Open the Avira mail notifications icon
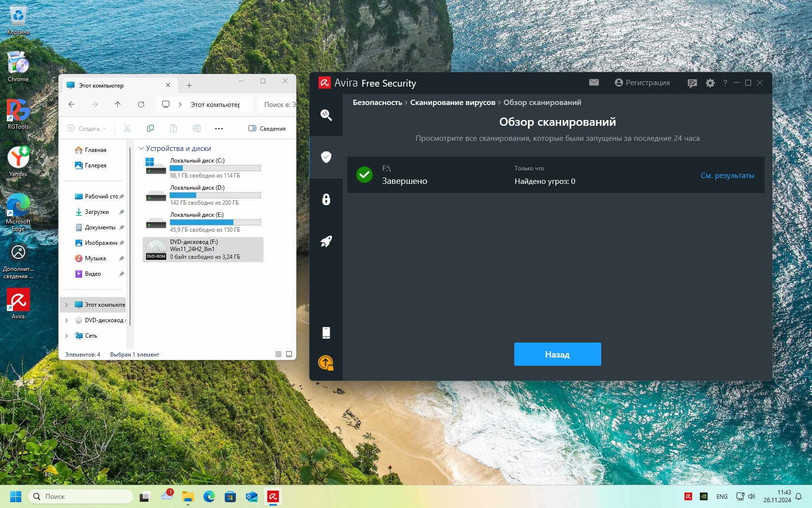Viewport: 812px width, 508px height. 594,83
